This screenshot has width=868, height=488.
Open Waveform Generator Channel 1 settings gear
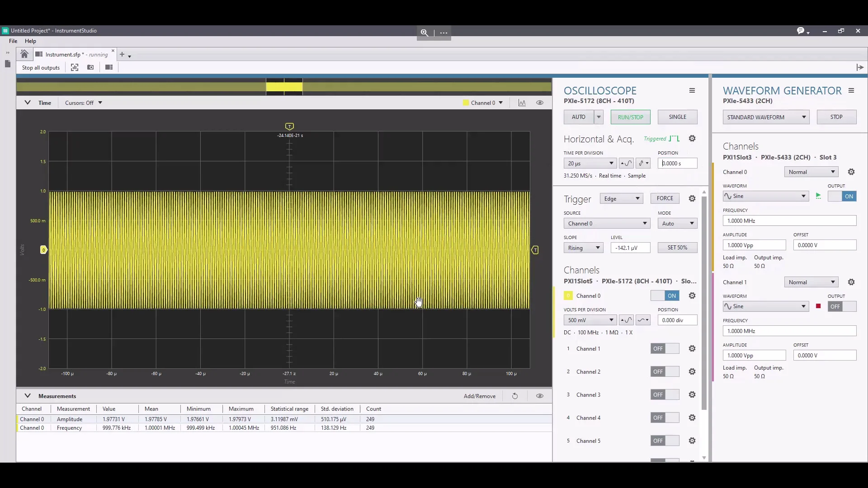pyautogui.click(x=851, y=282)
